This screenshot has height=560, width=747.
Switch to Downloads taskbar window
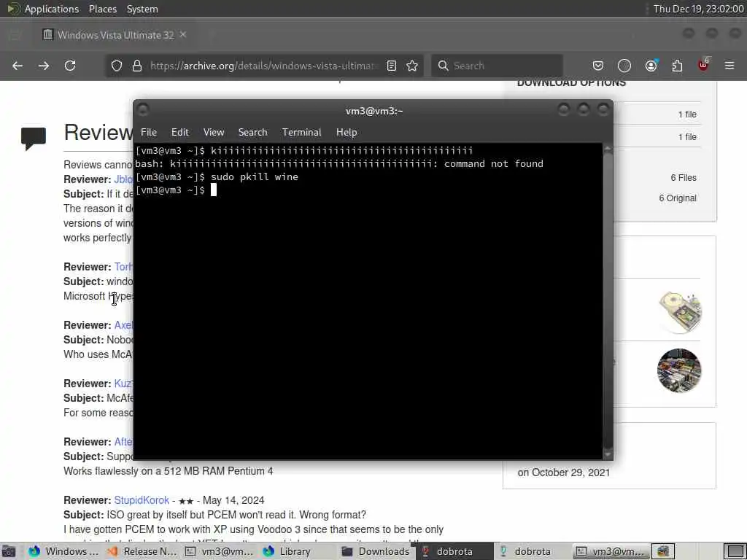pos(376,551)
